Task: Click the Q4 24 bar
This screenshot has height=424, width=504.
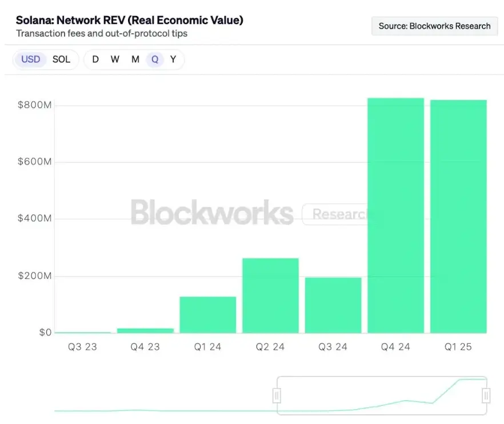Action: [395, 215]
